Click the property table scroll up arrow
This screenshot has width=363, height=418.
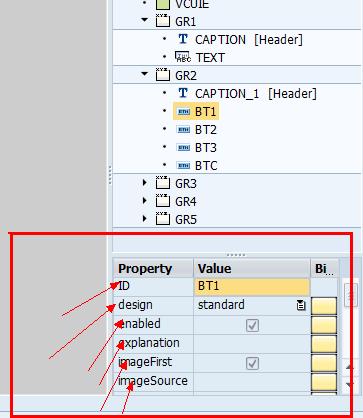(349, 367)
